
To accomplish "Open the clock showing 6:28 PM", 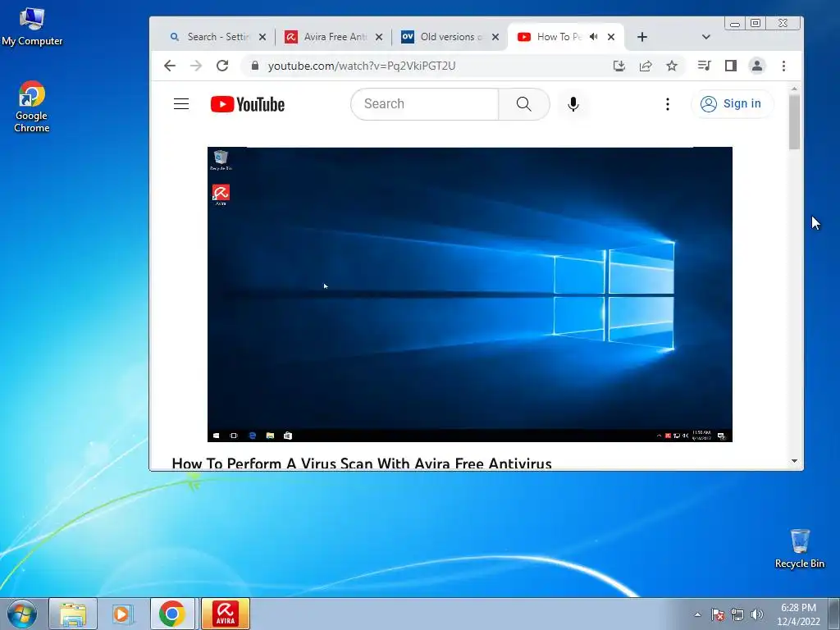I will [798, 614].
